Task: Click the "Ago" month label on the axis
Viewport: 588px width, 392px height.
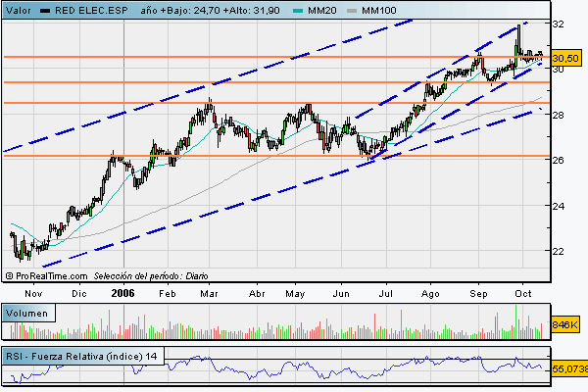Action: tap(430, 294)
